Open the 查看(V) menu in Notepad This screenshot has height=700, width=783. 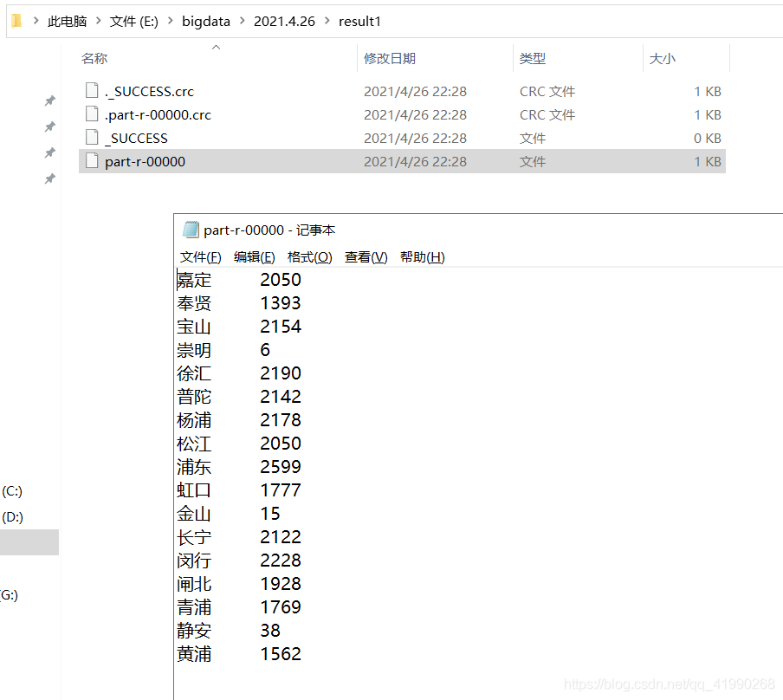click(366, 257)
